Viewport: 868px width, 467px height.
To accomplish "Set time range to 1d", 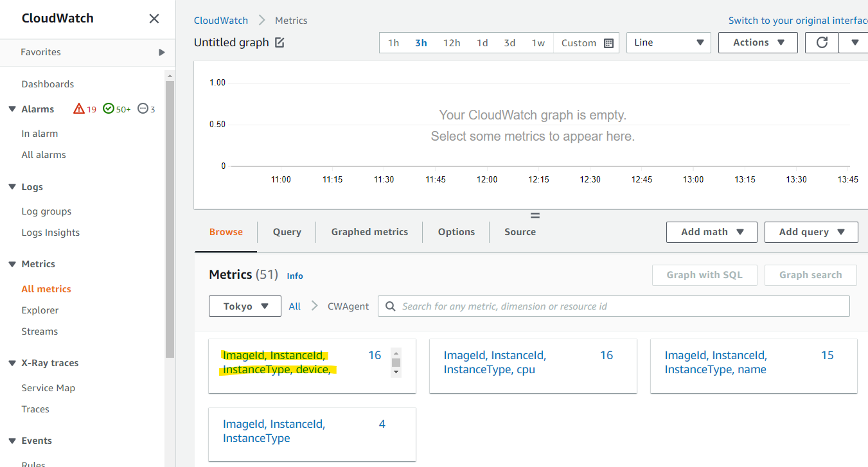I will pos(482,43).
